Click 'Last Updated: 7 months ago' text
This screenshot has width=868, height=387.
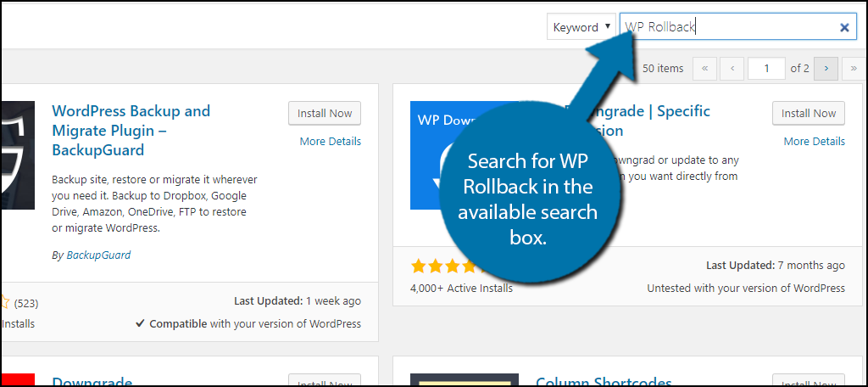point(776,266)
